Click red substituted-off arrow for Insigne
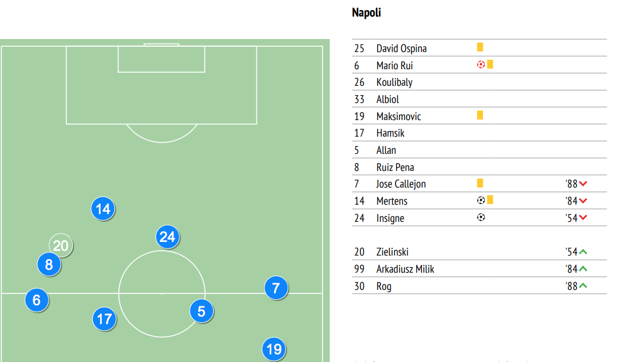 pyautogui.click(x=583, y=218)
